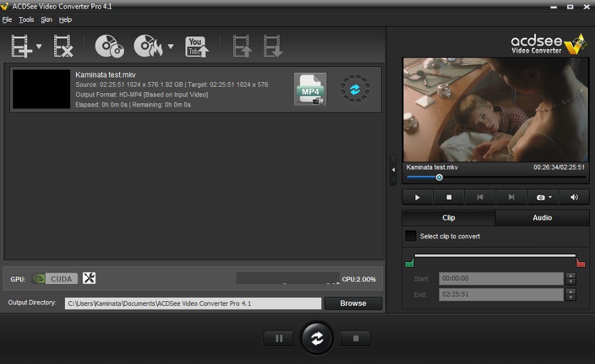Click the Start time field
The width and height of the screenshot is (595, 364).
pyautogui.click(x=501, y=279)
